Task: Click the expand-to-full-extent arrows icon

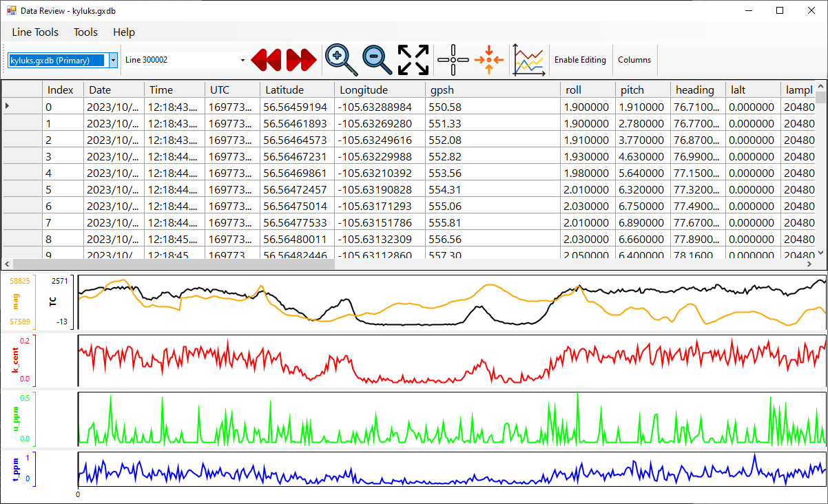Action: [412, 60]
